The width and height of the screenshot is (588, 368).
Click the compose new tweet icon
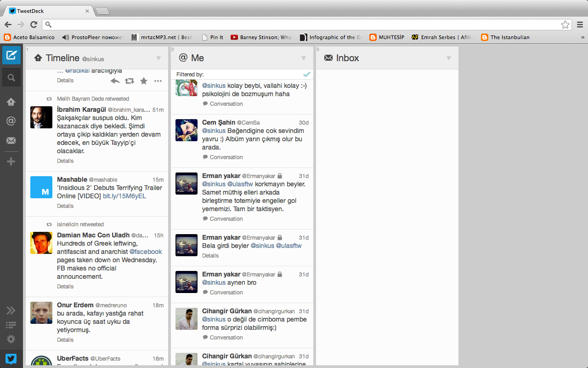(11, 55)
